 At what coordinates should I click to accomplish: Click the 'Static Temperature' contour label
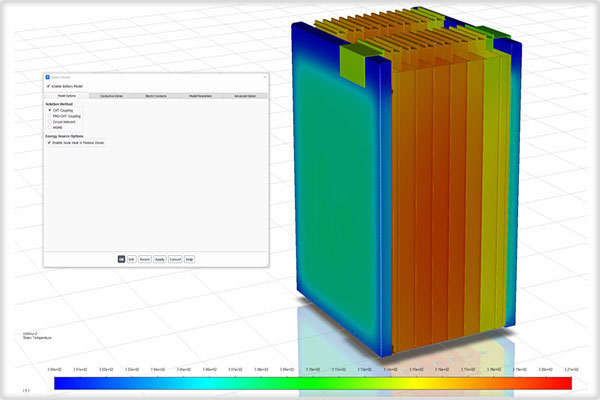pos(37,338)
